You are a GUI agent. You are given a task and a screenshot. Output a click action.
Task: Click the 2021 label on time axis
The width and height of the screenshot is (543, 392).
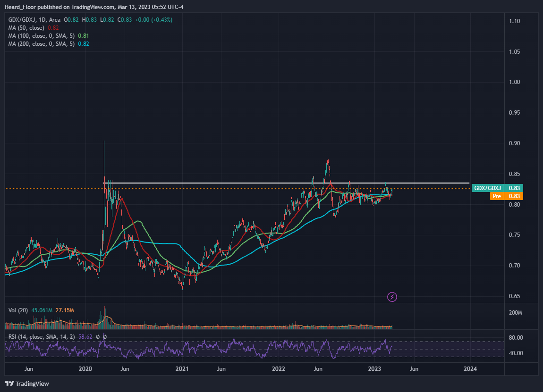[x=182, y=368]
